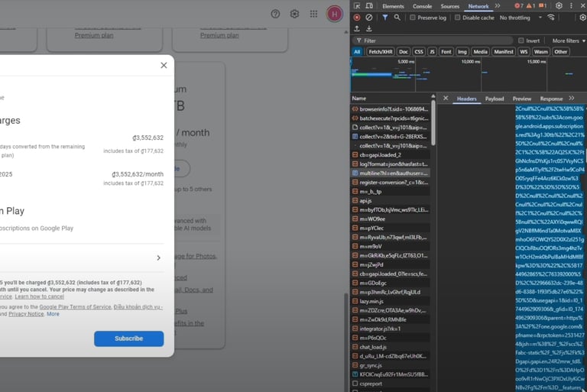Image resolution: width=587 pixels, height=392 pixels.
Task: Select the multiline?hl=en request row
Action: click(x=390, y=173)
